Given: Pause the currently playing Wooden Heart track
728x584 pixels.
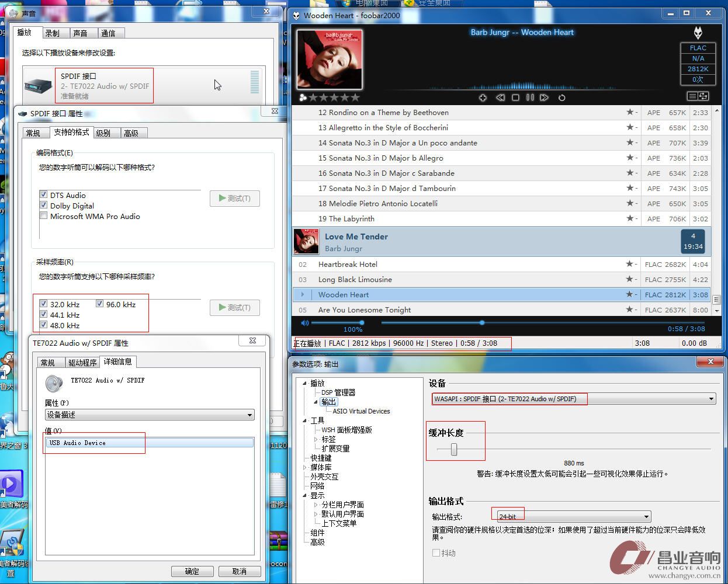Looking at the screenshot, I should tap(530, 98).
